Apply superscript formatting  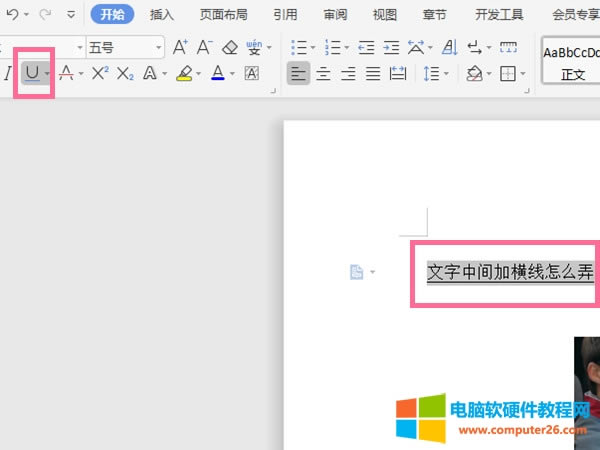click(100, 73)
